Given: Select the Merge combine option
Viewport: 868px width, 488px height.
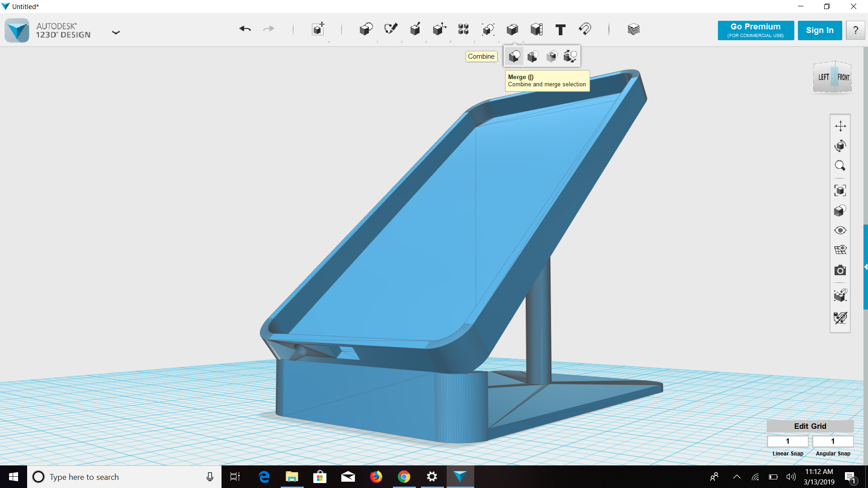Looking at the screenshot, I should (x=514, y=56).
